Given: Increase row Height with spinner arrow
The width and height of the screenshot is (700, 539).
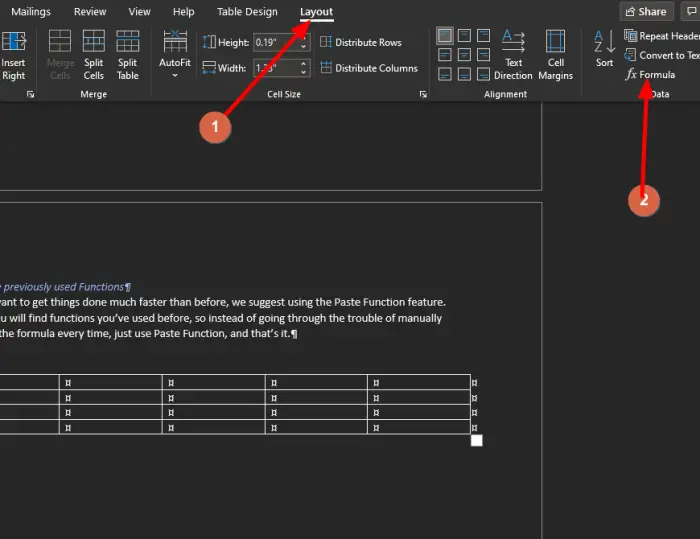Looking at the screenshot, I should click(x=303, y=38).
